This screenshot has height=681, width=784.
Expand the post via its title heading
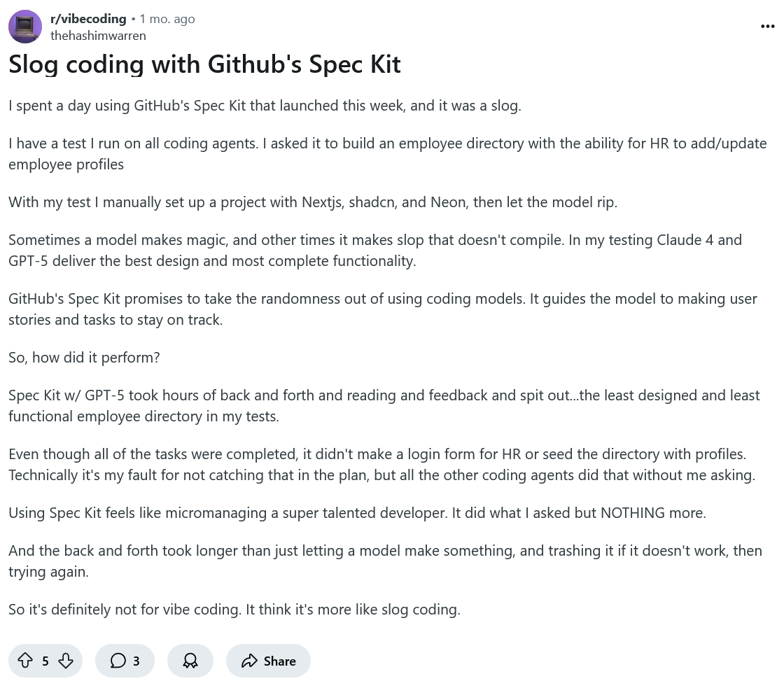pyautogui.click(x=204, y=64)
